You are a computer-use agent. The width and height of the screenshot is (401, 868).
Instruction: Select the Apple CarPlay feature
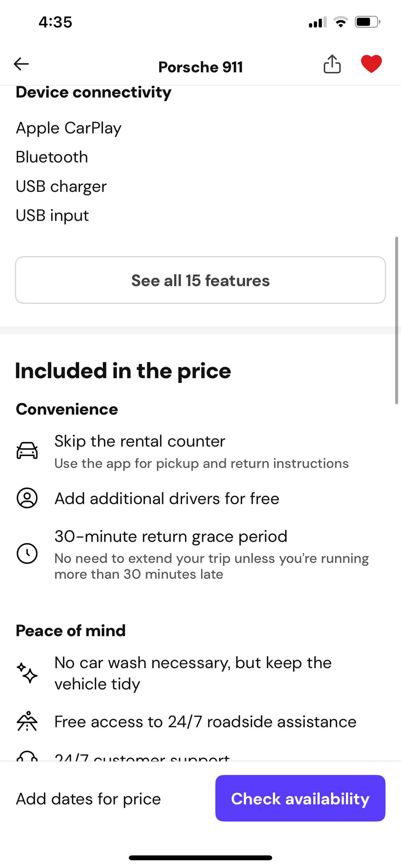coord(69,128)
